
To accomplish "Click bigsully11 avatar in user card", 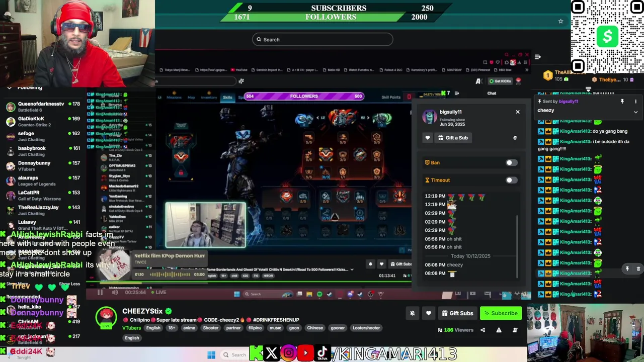I will click(x=429, y=117).
